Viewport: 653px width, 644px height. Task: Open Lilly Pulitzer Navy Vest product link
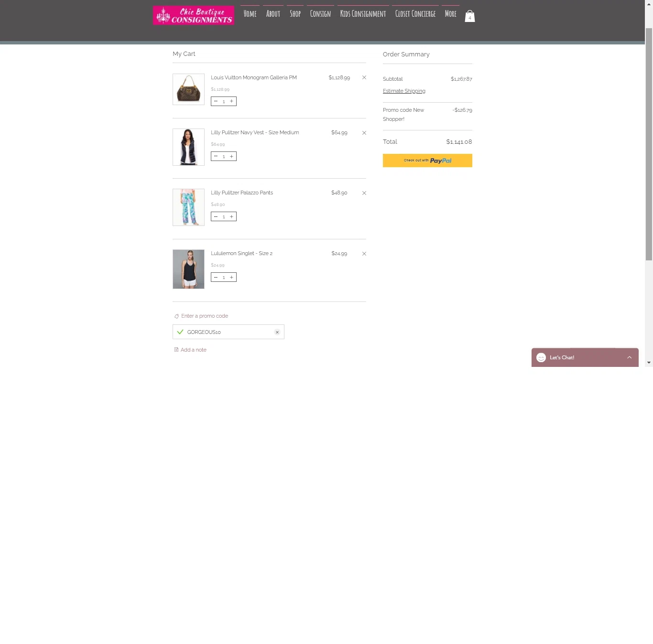255,132
